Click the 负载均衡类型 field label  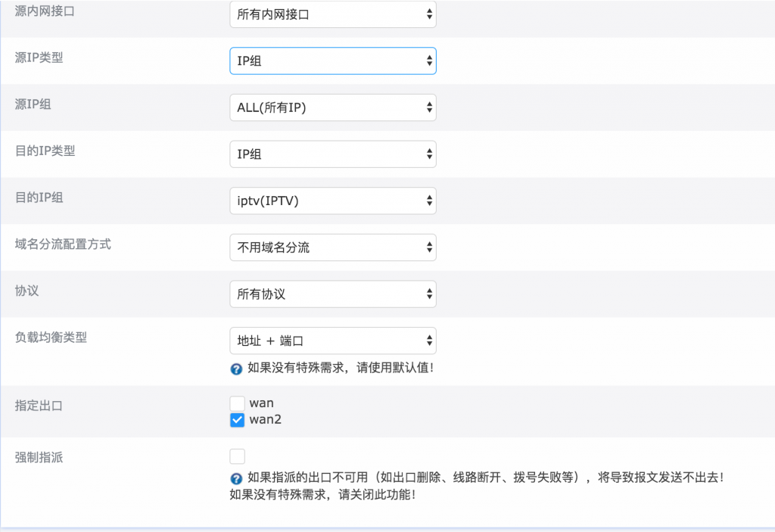51,338
